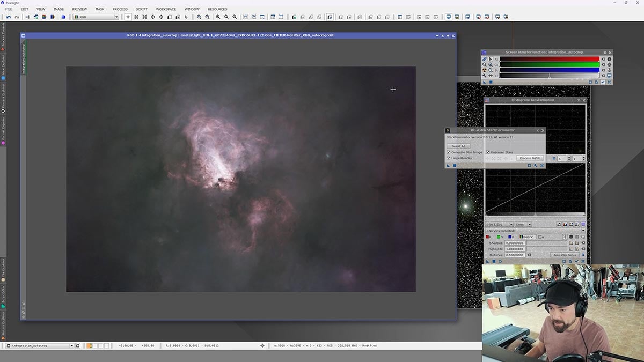The width and height of the screenshot is (644, 362).
Task: Click the zoom in magnifier in main toolbar
Action: (x=199, y=17)
